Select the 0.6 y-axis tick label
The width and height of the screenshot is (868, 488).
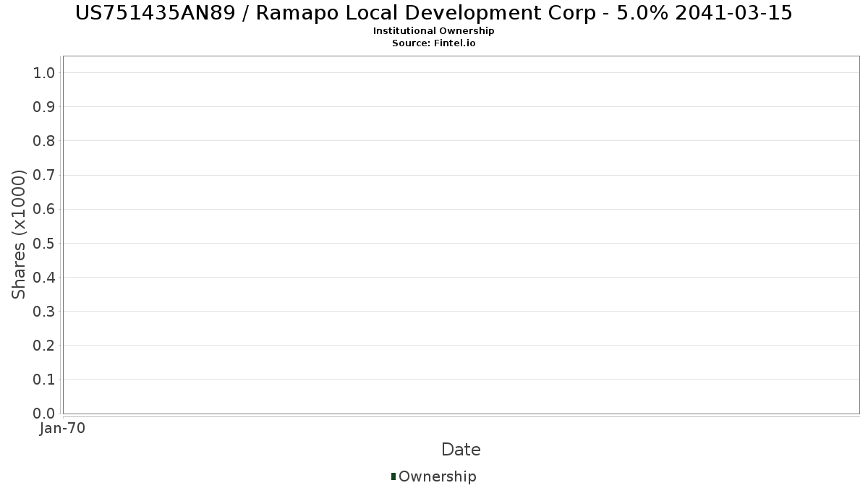point(44,209)
